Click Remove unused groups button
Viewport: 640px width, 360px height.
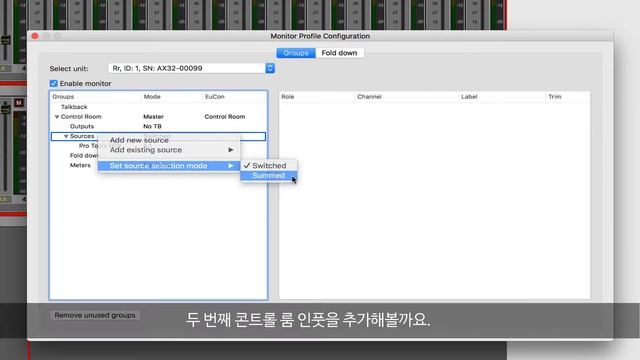point(95,315)
